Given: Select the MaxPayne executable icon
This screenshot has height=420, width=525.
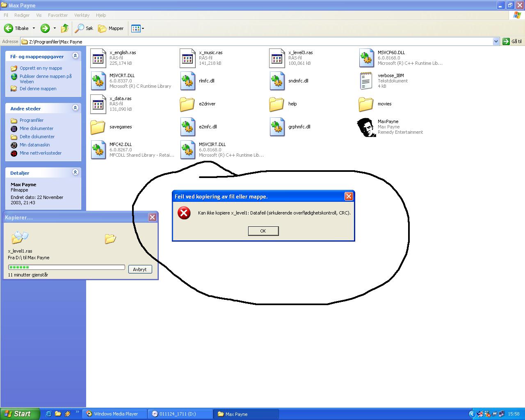Looking at the screenshot, I should coord(366,127).
